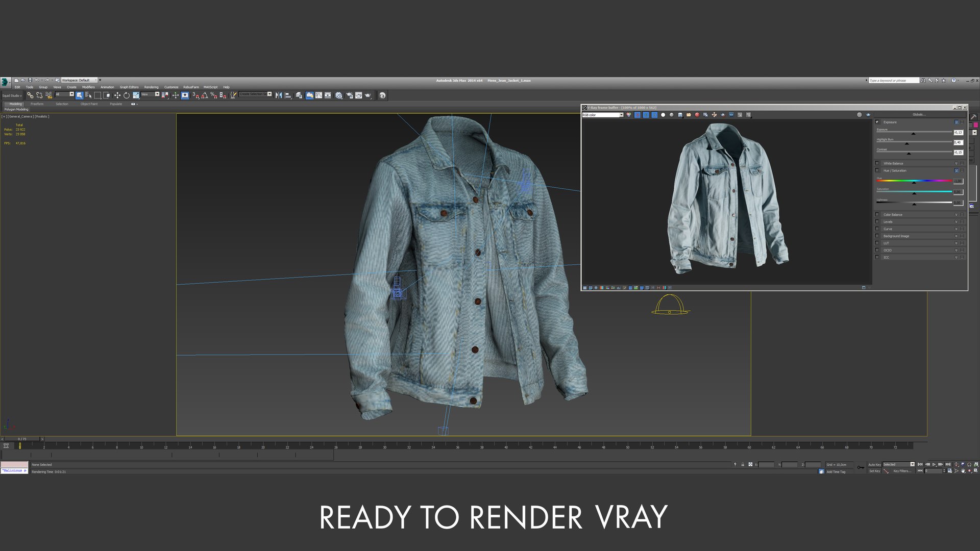Image resolution: width=980 pixels, height=551 pixels.
Task: Click the Align tool icon
Action: tap(288, 95)
